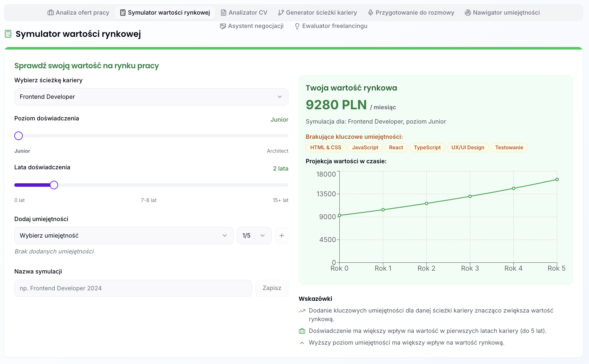This screenshot has height=364, width=589.
Task: Click the calculator icon in Symulator tab
Action: tap(123, 13)
